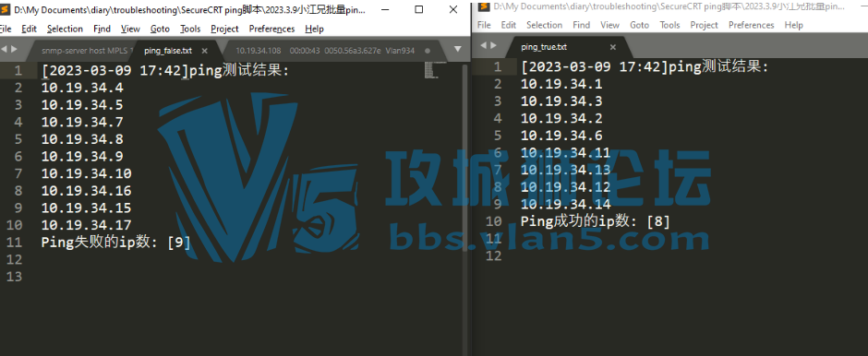
Task: Go to previous tab in ping_false.txt window
Action: 4,49
